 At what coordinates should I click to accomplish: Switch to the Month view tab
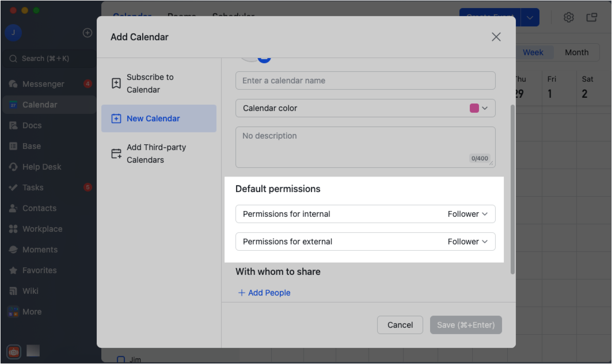pyautogui.click(x=576, y=52)
